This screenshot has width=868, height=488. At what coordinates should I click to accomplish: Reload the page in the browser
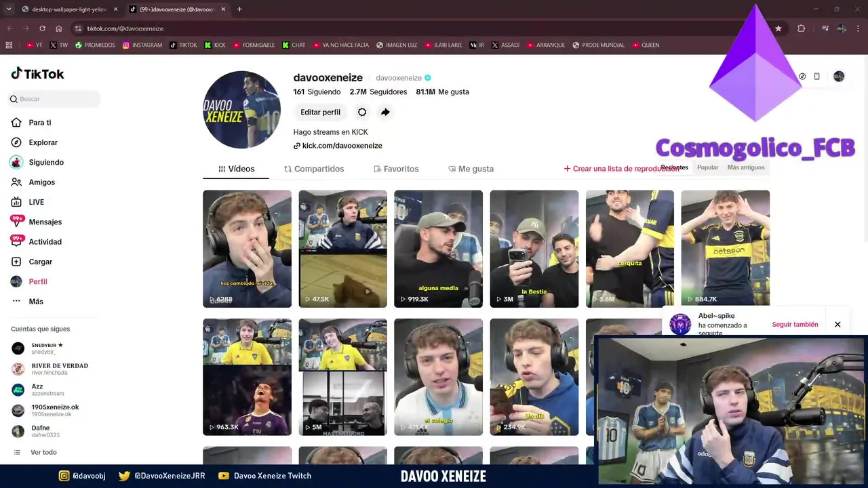coord(42,28)
